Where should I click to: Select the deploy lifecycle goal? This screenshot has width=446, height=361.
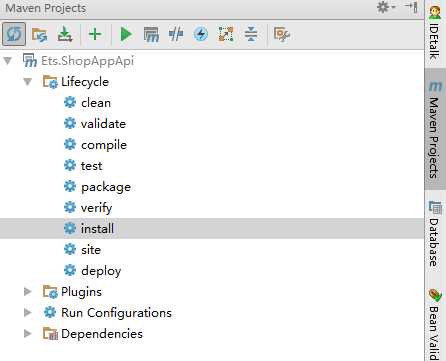[x=101, y=271]
